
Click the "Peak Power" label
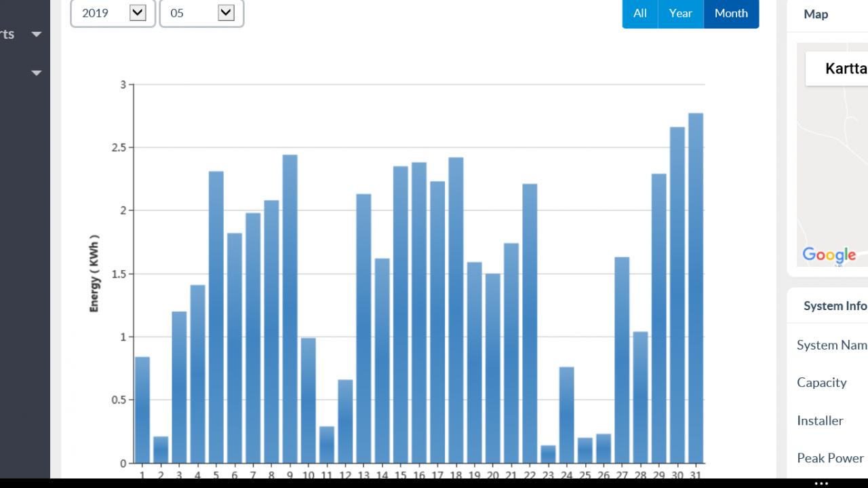(x=831, y=458)
